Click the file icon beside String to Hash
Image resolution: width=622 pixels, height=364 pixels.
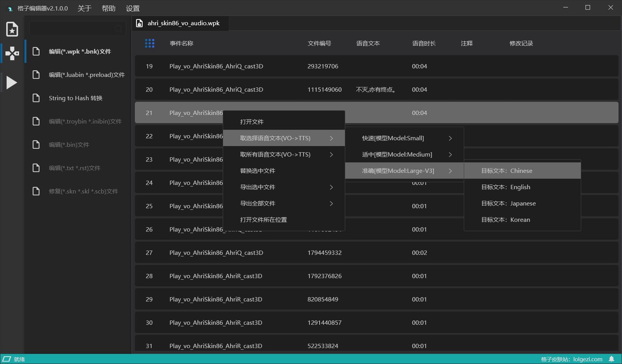(x=36, y=98)
